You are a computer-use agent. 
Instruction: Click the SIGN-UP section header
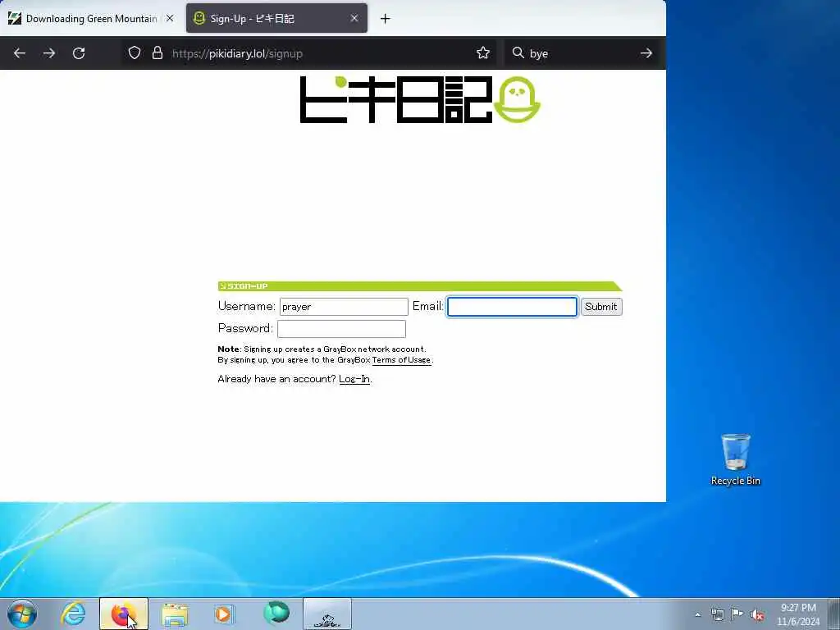click(x=420, y=286)
